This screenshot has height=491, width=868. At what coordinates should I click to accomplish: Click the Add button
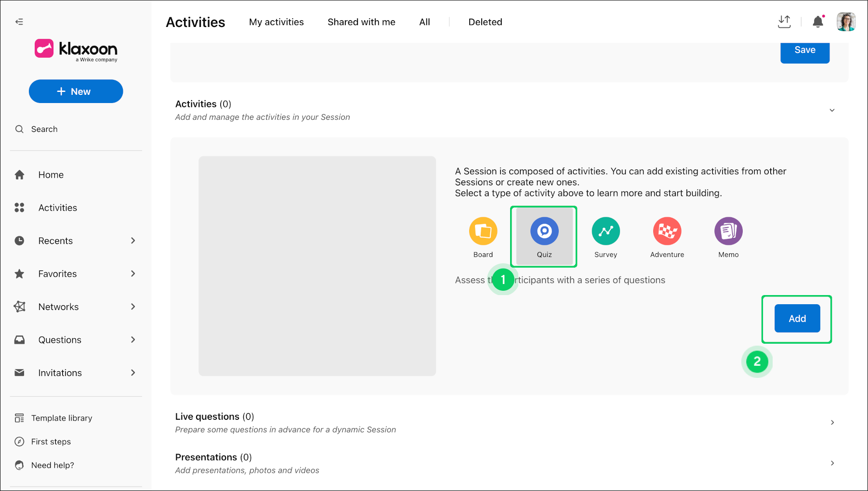tap(797, 318)
